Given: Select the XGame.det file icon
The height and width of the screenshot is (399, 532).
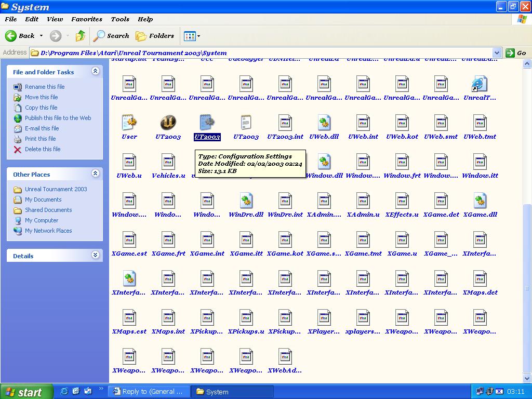Looking at the screenshot, I should tap(441, 201).
